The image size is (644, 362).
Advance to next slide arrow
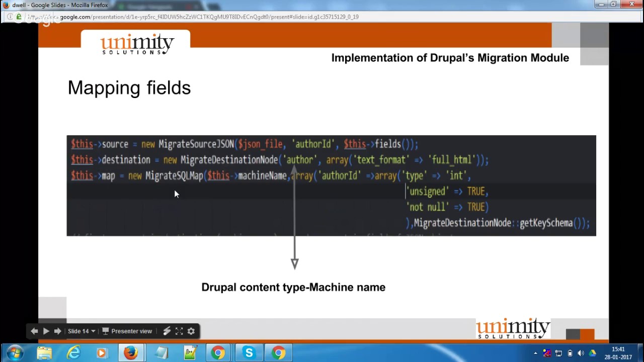click(57, 331)
